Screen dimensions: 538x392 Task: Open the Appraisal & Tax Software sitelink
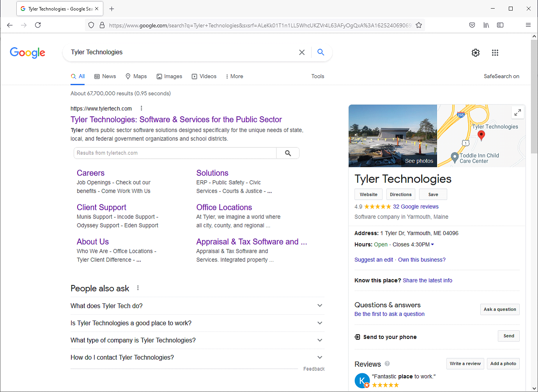coord(251,241)
